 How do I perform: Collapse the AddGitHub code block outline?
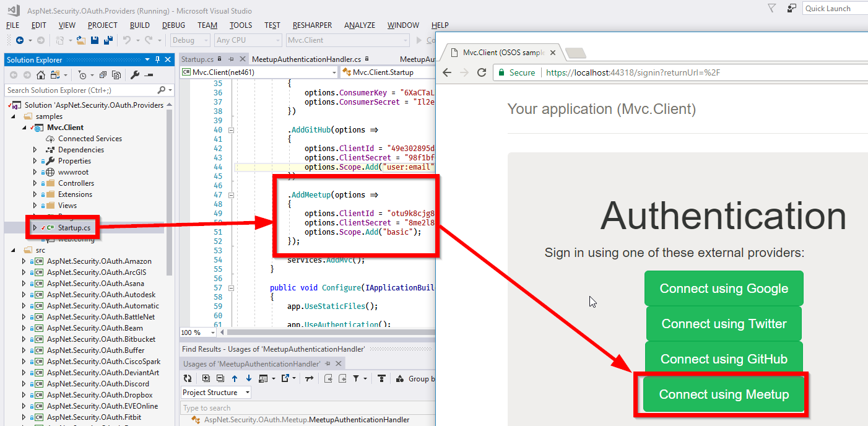[232, 130]
